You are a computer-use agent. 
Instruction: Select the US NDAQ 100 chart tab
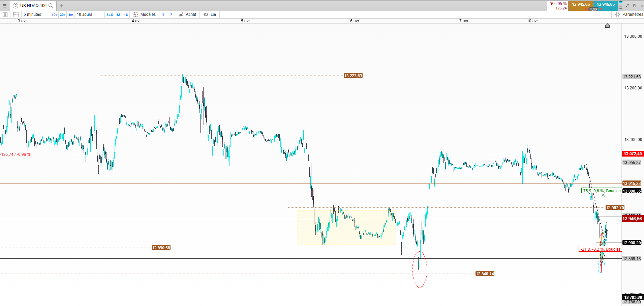(x=33, y=6)
